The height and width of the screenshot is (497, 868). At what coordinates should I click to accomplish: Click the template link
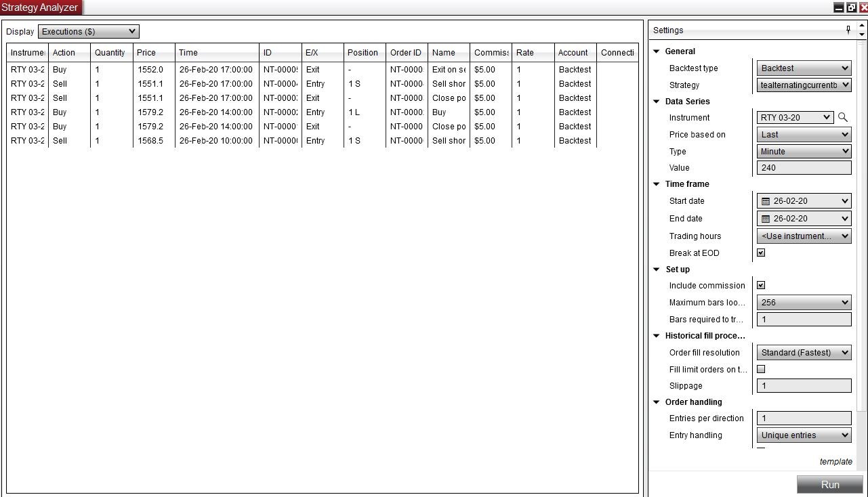point(835,461)
